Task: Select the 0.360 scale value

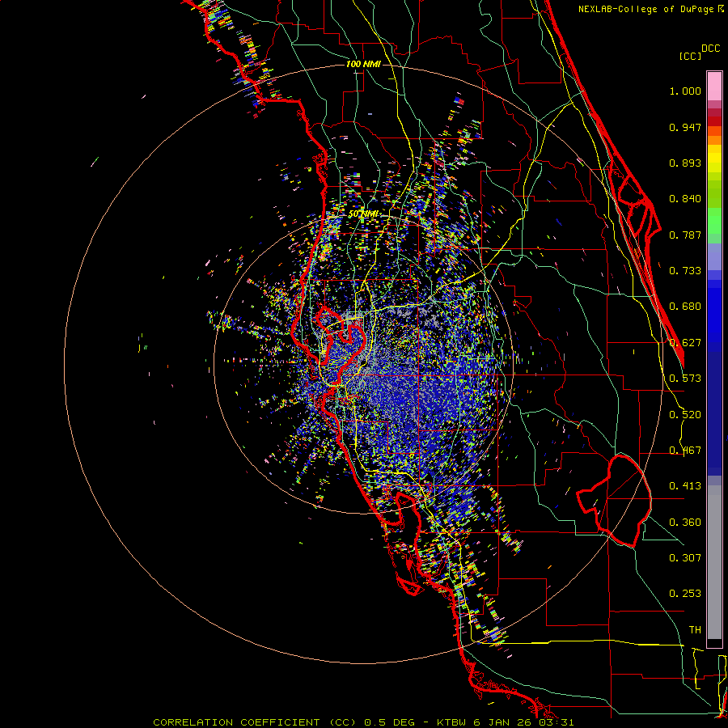Action: (x=685, y=523)
